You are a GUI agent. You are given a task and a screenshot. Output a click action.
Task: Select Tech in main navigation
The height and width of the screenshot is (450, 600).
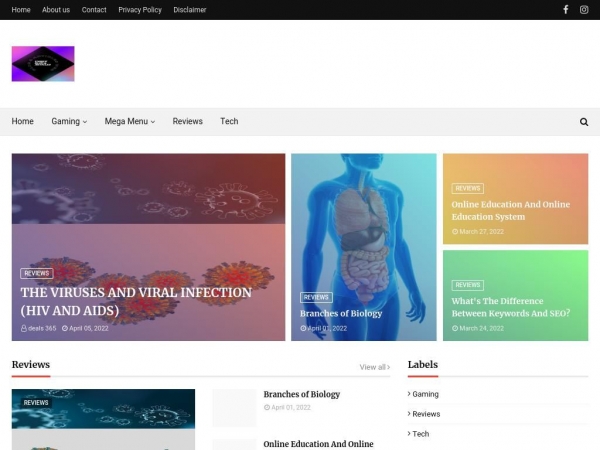pyautogui.click(x=229, y=121)
